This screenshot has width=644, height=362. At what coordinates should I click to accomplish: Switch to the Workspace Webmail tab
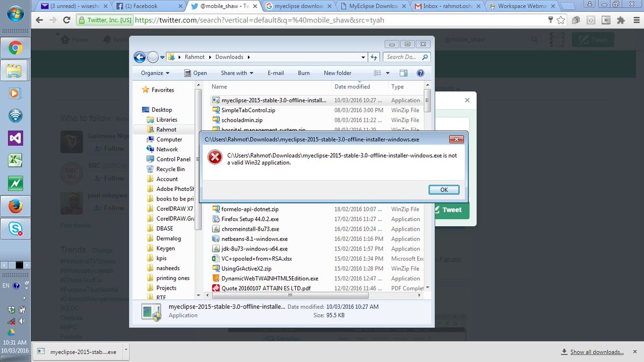[522, 6]
